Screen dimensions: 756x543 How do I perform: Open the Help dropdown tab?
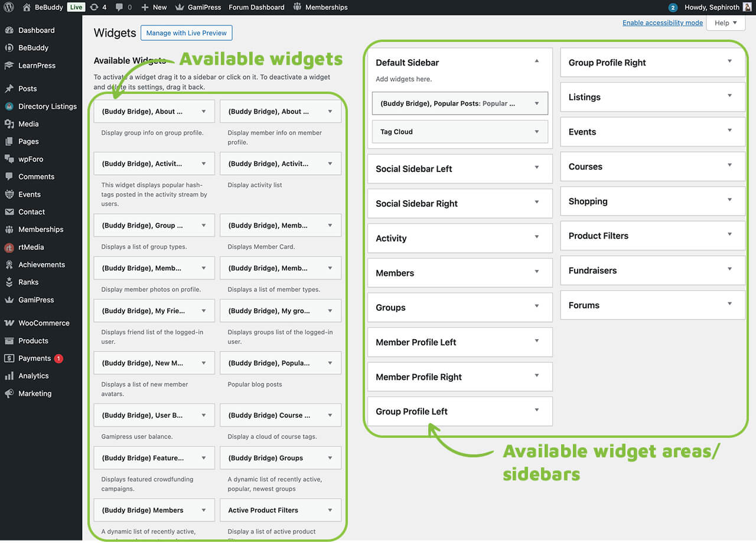[725, 23]
